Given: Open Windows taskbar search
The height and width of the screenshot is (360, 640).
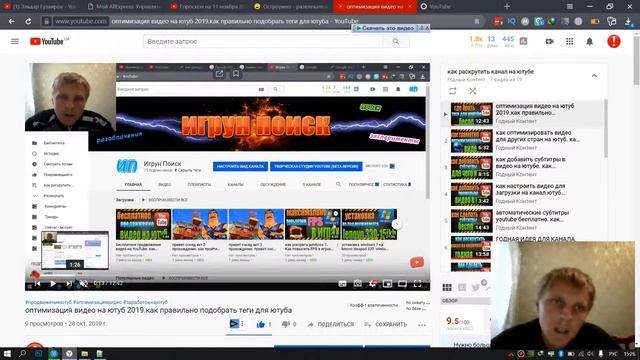Looking at the screenshot, I should (22, 353).
